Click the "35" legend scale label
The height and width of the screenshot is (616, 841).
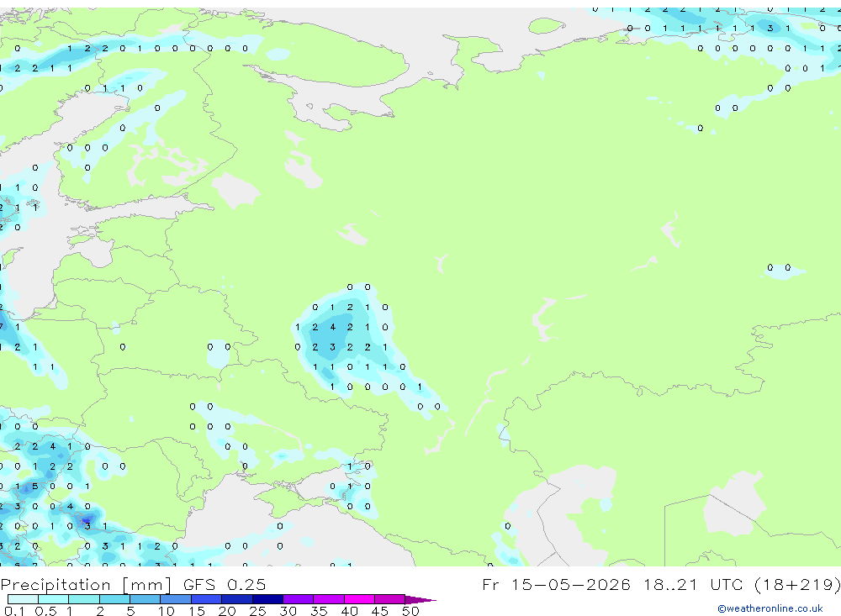point(319,611)
